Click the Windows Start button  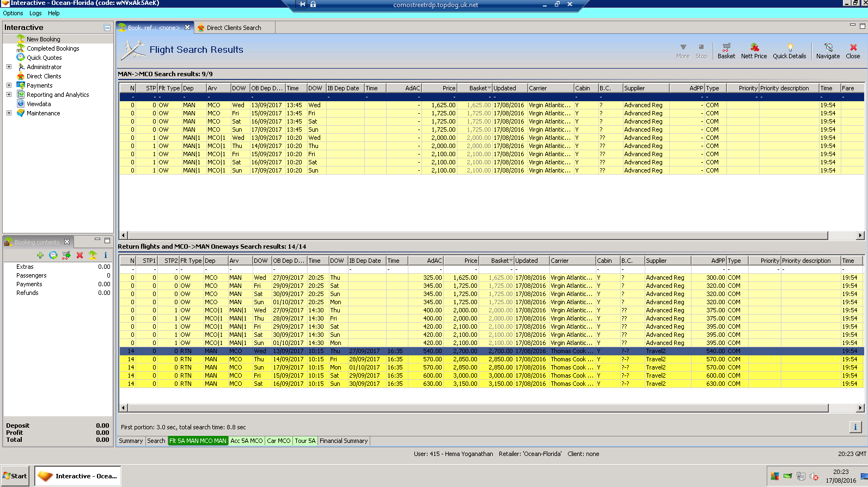click(15, 476)
